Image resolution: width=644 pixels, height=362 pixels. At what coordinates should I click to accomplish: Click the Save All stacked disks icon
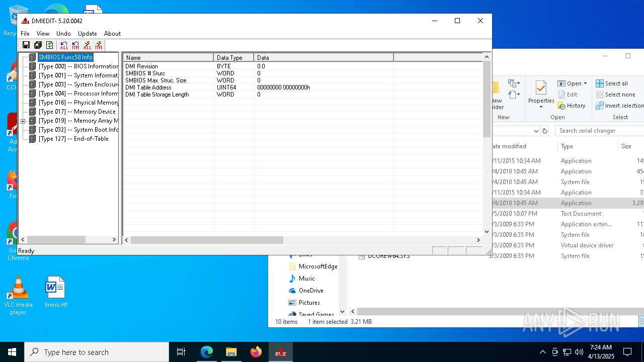pyautogui.click(x=38, y=45)
